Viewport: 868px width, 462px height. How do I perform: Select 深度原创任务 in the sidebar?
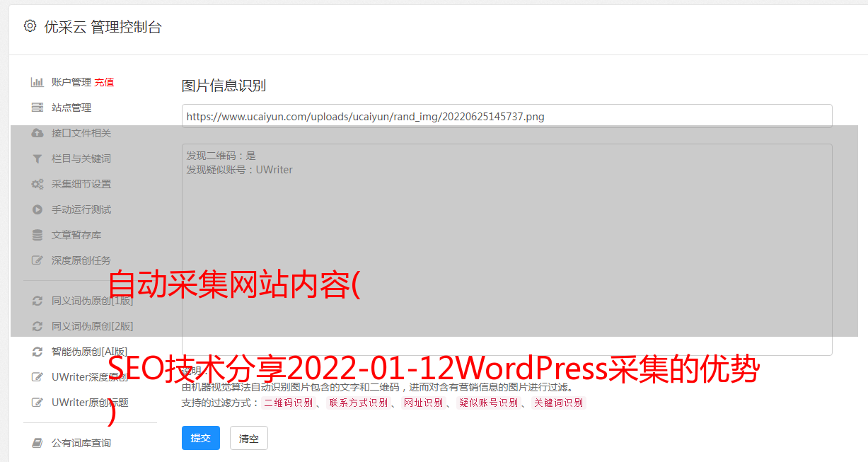(x=81, y=260)
